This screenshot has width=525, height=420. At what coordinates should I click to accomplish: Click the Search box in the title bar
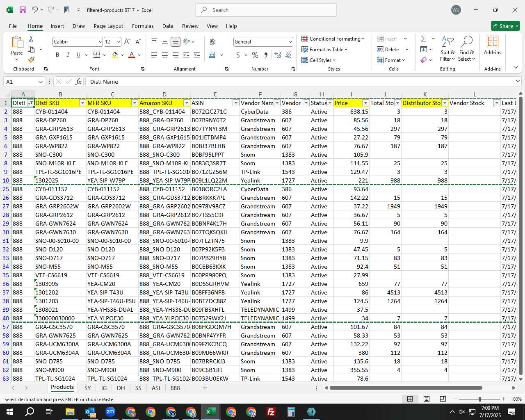(266, 10)
